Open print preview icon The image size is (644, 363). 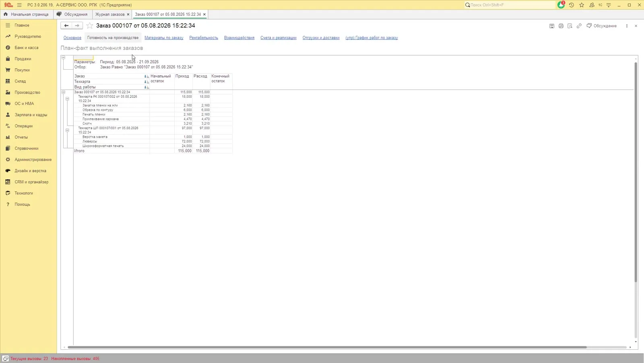point(570,26)
